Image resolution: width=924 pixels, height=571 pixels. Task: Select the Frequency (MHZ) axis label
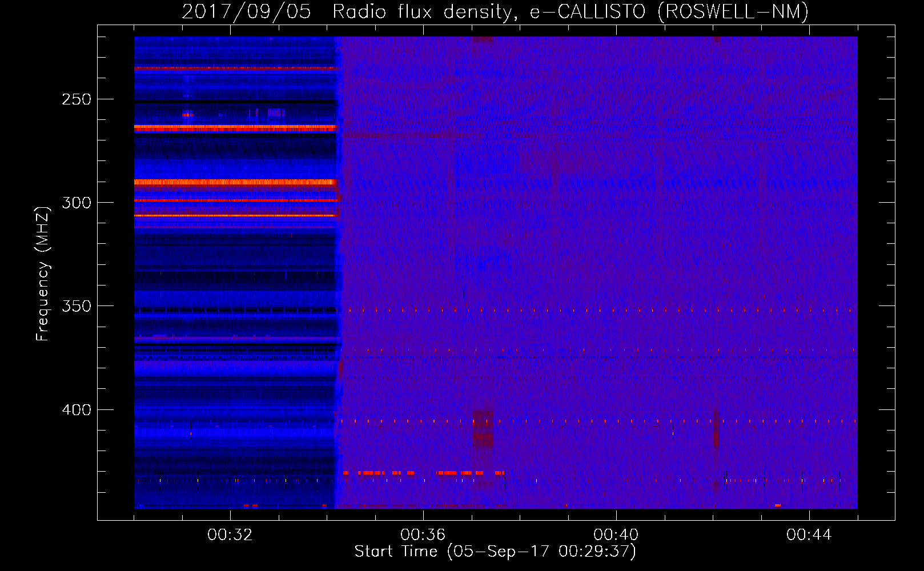click(x=43, y=274)
